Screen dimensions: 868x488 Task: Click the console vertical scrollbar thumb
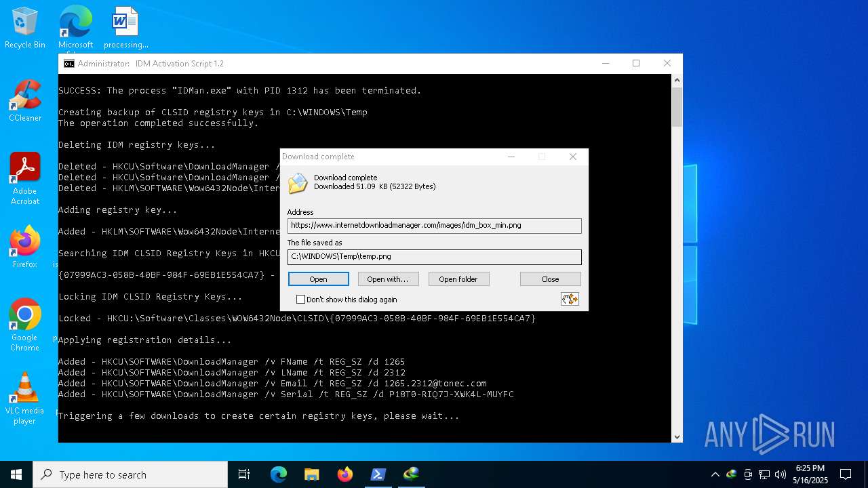pos(677,107)
